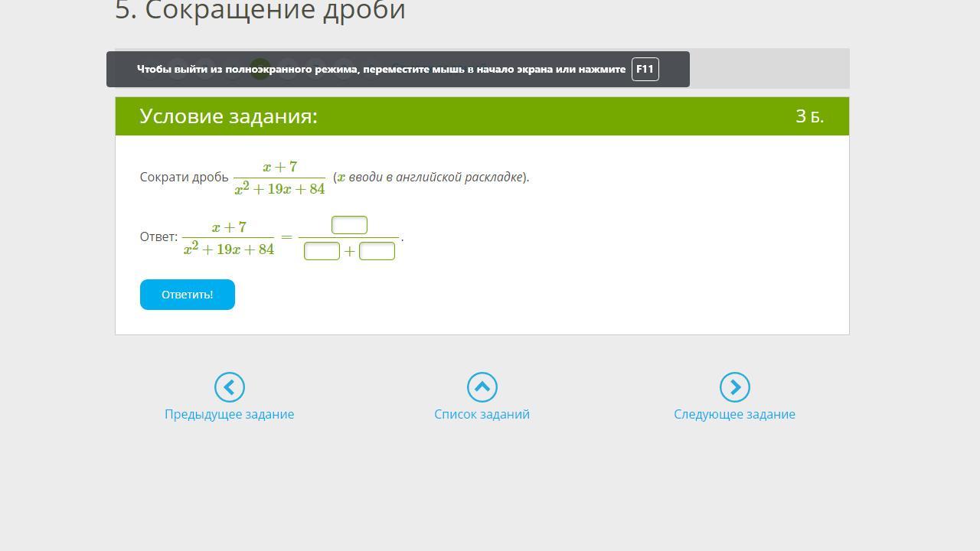This screenshot has height=551, width=980.
Task: Click the '5. Сокращение дроби' page title
Action: [260, 11]
